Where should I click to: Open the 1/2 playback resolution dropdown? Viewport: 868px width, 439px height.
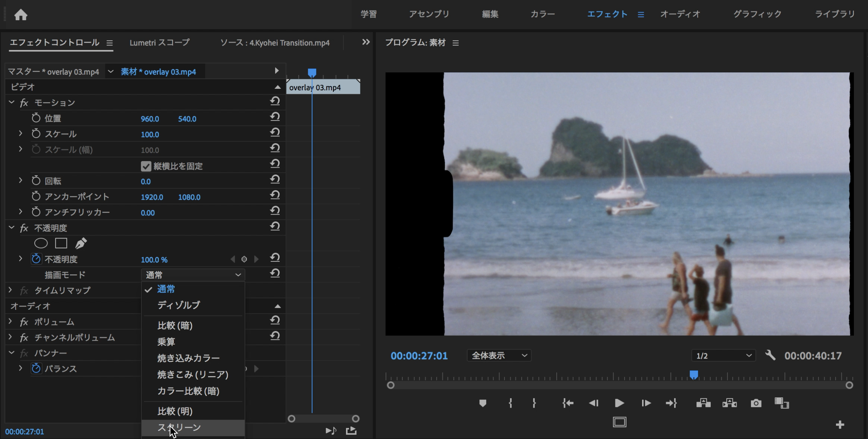coord(723,356)
